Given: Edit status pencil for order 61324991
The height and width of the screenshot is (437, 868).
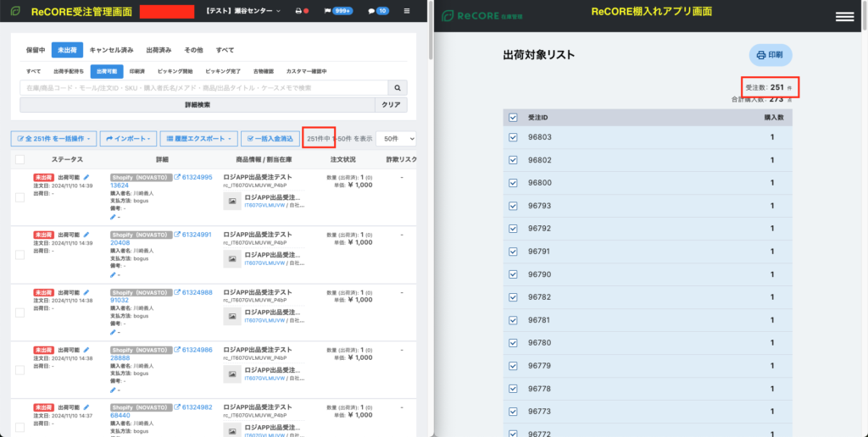Looking at the screenshot, I should [x=86, y=235].
